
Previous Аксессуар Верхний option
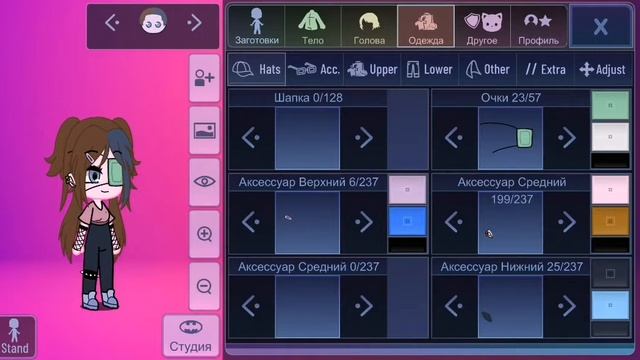[x=251, y=222]
